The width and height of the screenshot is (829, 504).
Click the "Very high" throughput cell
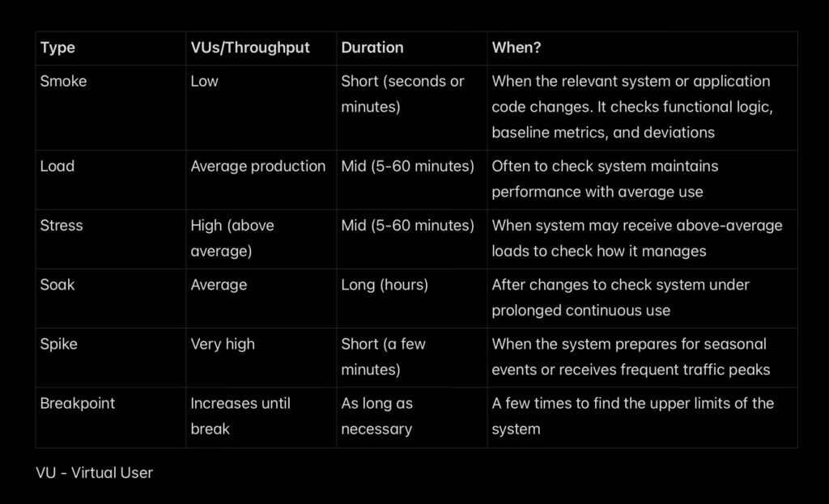223,344
